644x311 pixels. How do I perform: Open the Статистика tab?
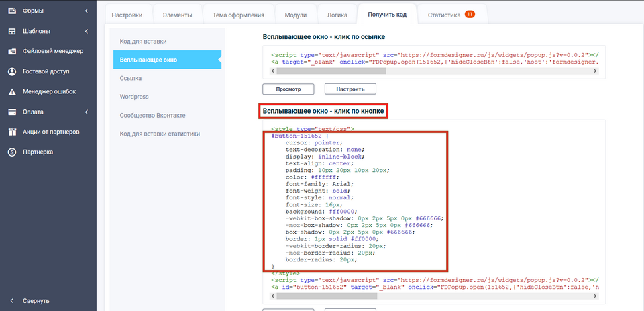tap(451, 15)
